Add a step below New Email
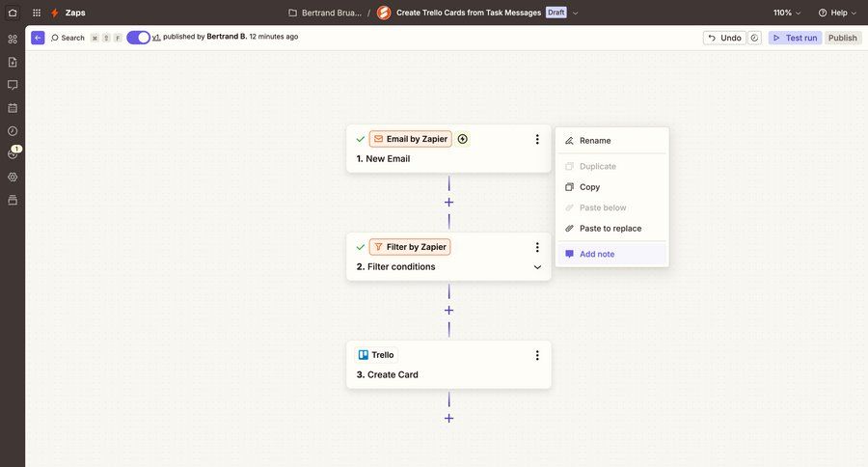868x467 pixels. tap(448, 203)
